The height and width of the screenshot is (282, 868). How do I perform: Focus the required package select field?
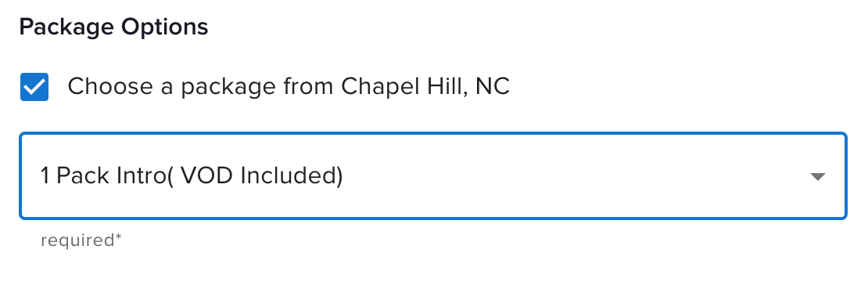pos(433,176)
